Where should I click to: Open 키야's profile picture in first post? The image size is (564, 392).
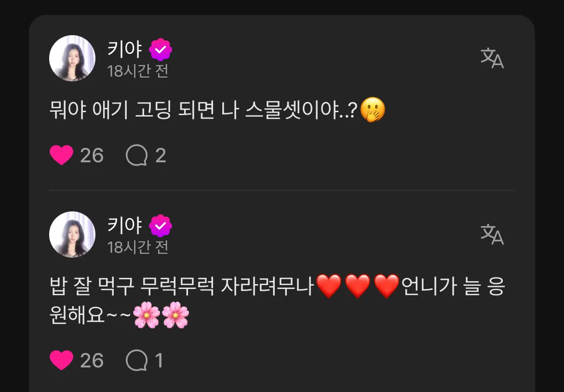point(72,58)
